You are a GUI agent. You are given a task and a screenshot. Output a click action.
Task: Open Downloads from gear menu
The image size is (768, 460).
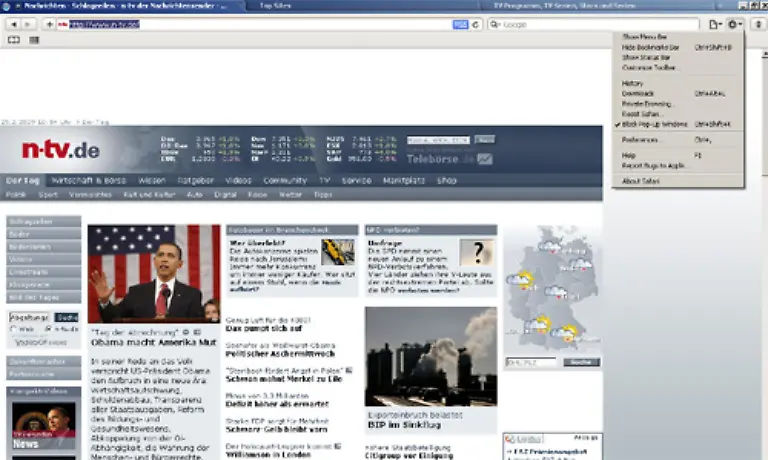tap(678, 94)
